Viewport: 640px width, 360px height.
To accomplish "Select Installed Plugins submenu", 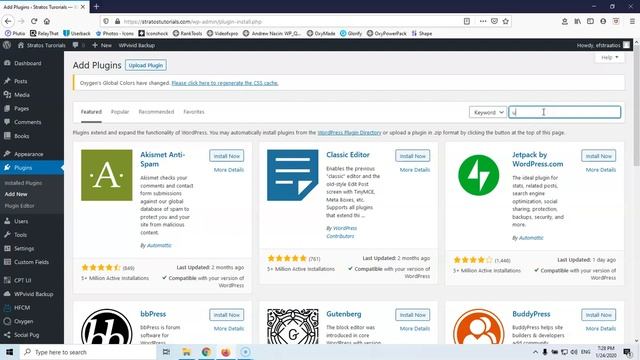I will click(x=23, y=183).
